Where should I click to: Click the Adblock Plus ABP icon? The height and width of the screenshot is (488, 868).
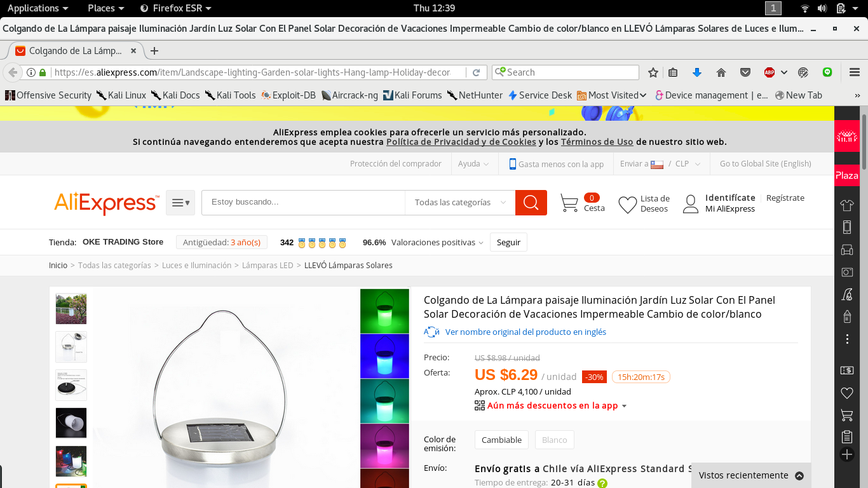(x=770, y=72)
